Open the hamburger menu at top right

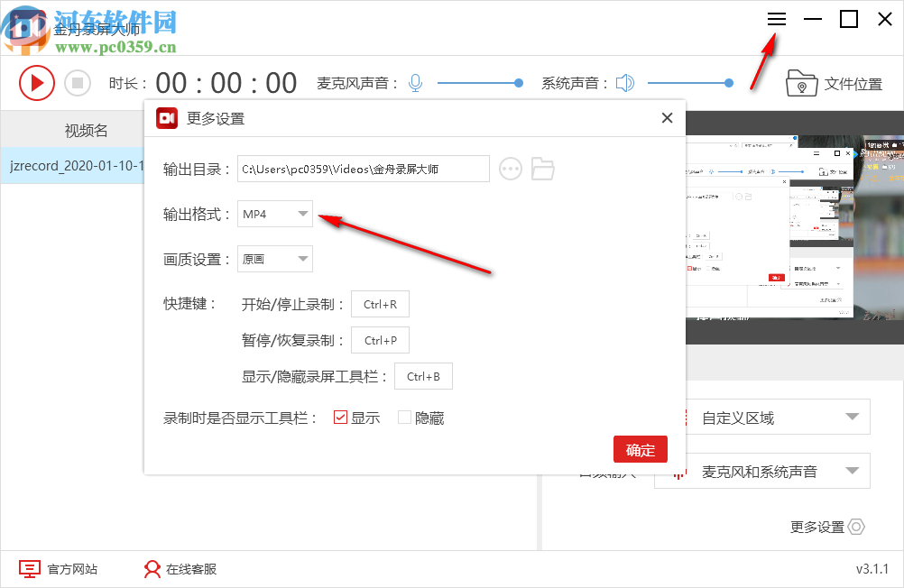pos(776,19)
